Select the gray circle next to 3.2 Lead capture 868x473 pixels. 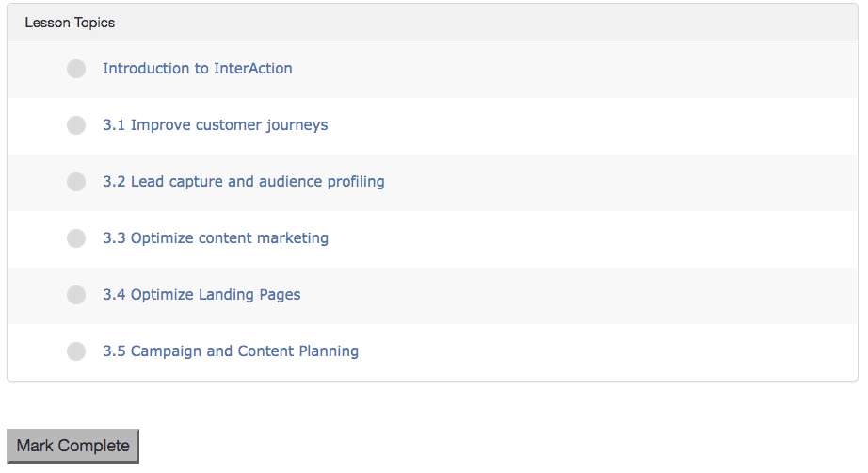coord(76,182)
